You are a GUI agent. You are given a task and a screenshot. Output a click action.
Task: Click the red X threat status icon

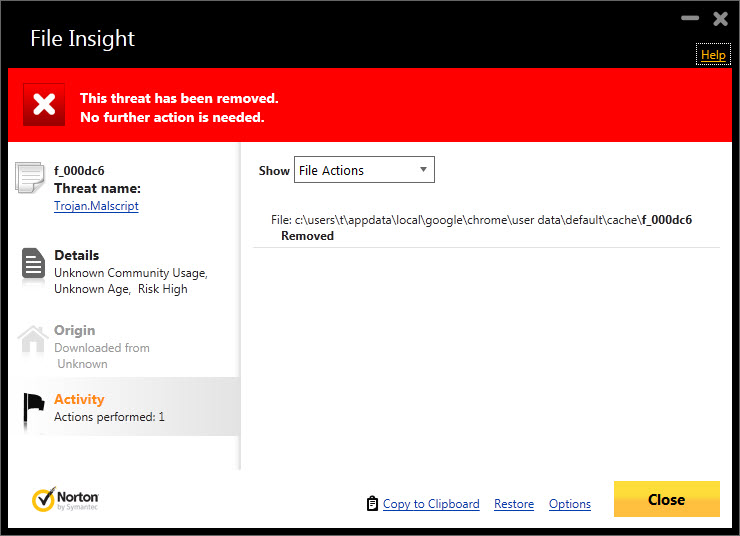[44, 104]
